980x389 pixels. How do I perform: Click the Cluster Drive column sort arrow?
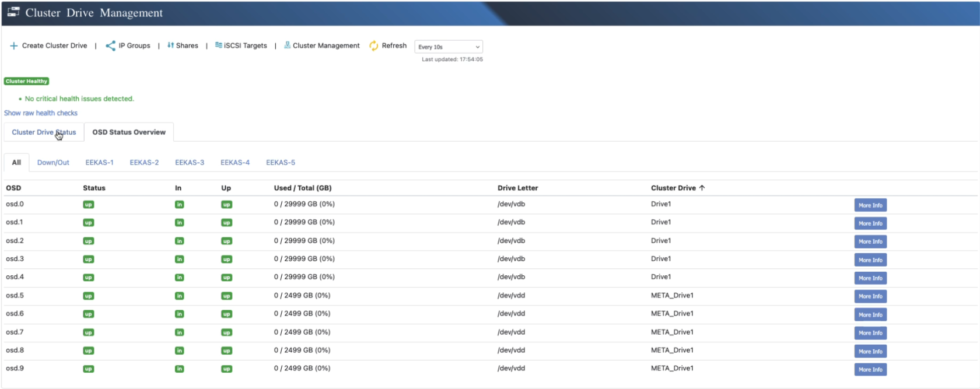point(702,188)
